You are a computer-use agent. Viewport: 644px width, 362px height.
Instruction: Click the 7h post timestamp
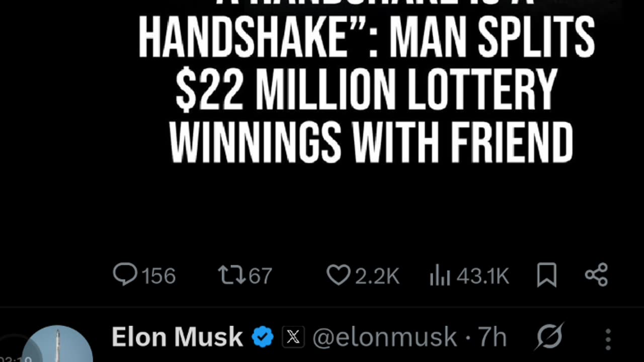pos(492,337)
